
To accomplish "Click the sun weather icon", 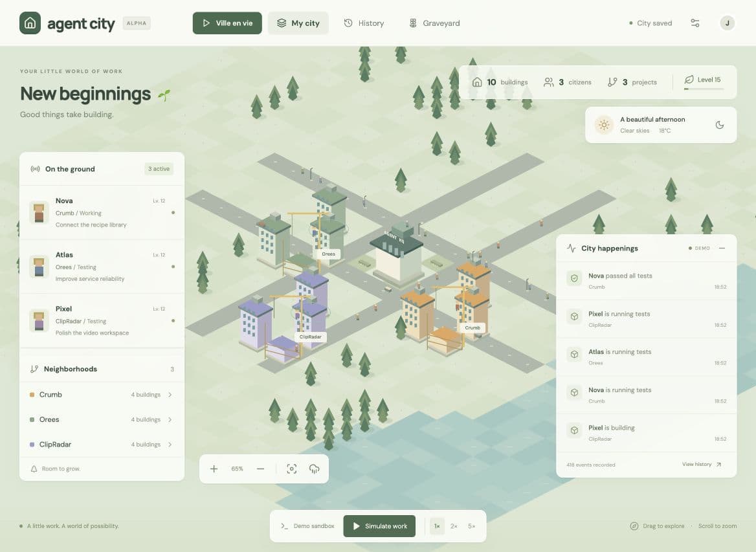I will tap(604, 125).
